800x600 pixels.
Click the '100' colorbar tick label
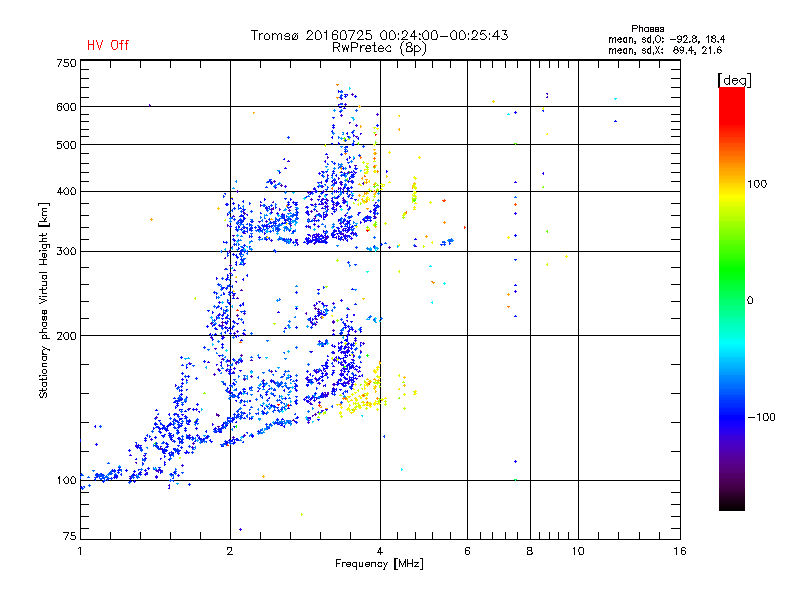tap(757, 184)
